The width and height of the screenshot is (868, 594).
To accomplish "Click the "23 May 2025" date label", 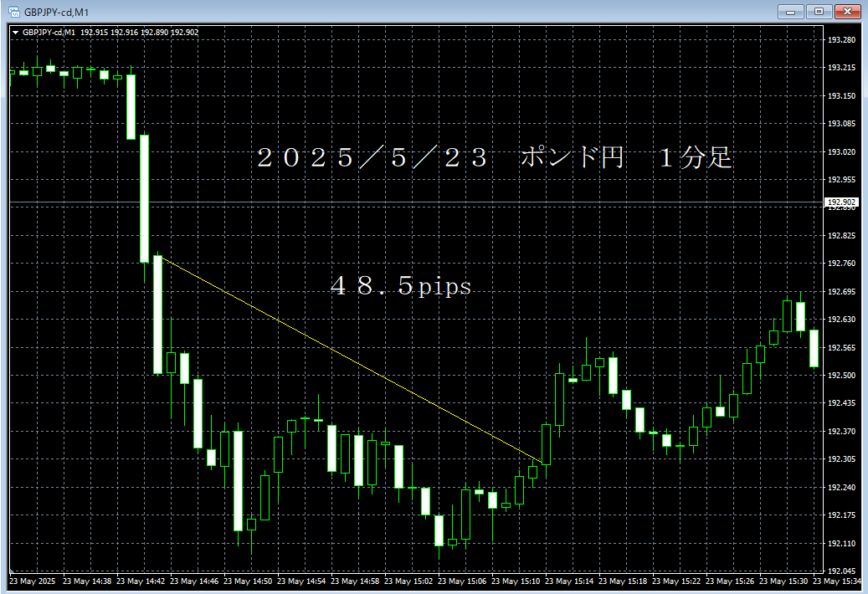I will tap(33, 581).
